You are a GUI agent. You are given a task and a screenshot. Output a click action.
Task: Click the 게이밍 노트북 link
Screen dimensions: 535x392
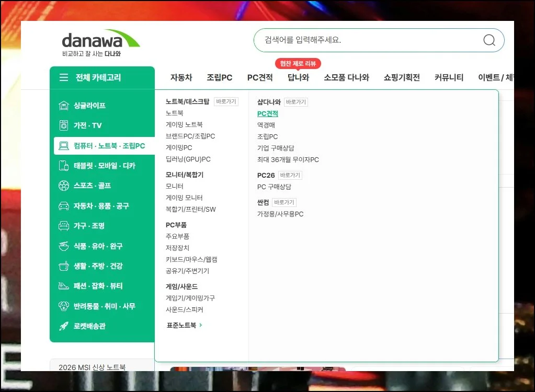(184, 124)
